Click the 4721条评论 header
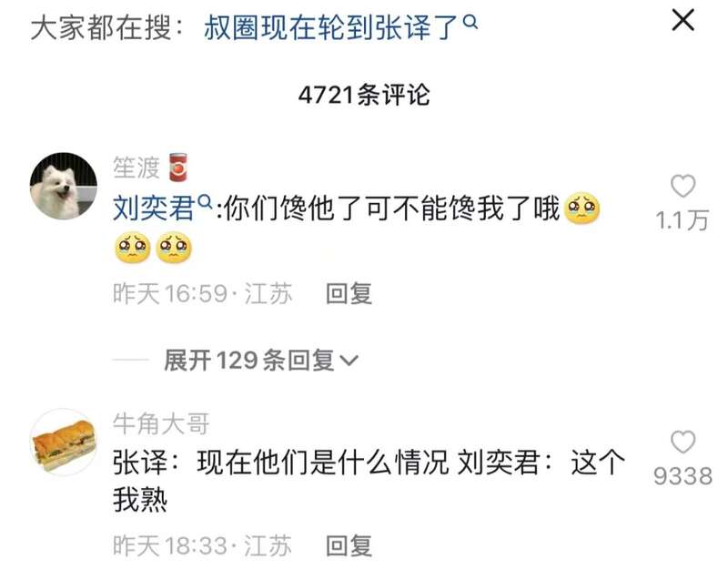 364,96
